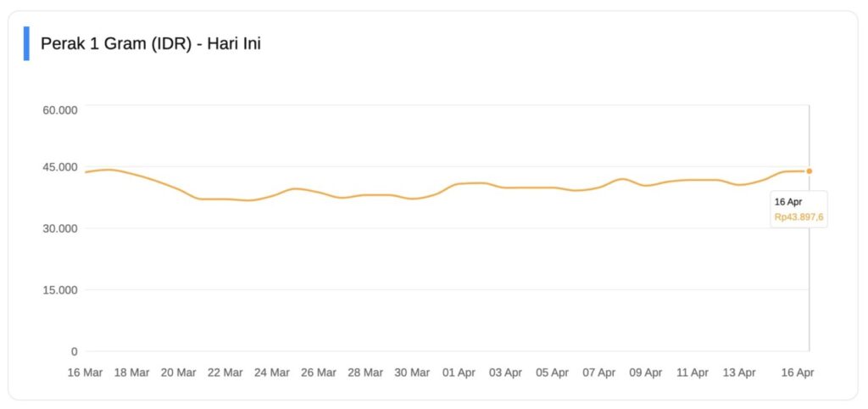Click the 16 Mar x-axis date label
The width and height of the screenshot is (868, 409).
85,373
